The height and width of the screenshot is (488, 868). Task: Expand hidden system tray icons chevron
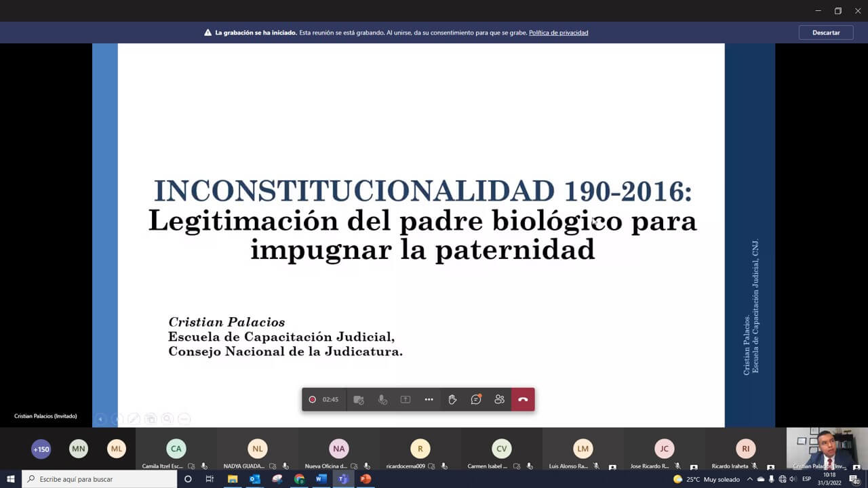(749, 479)
